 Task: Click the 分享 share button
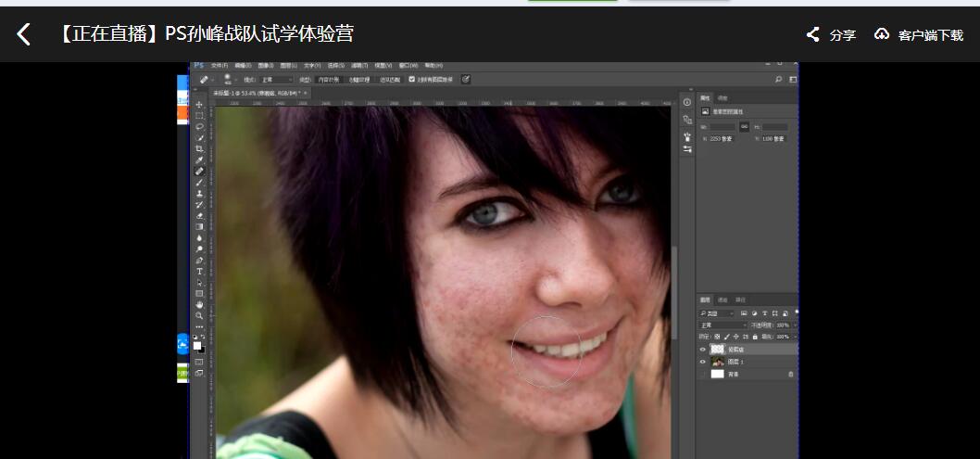831,35
